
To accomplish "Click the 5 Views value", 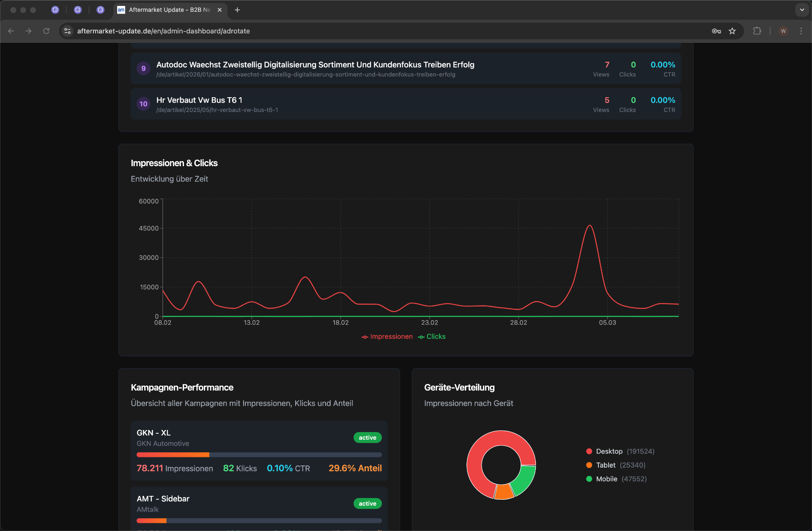I will click(x=607, y=100).
